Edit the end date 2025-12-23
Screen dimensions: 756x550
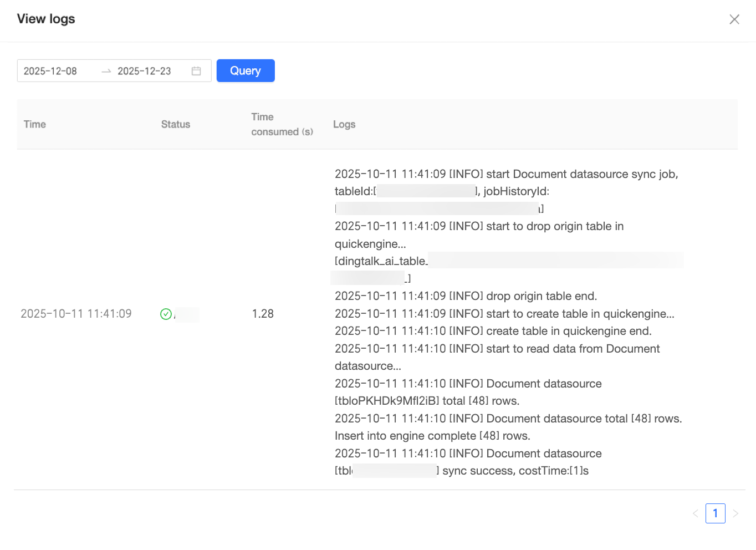tap(144, 71)
